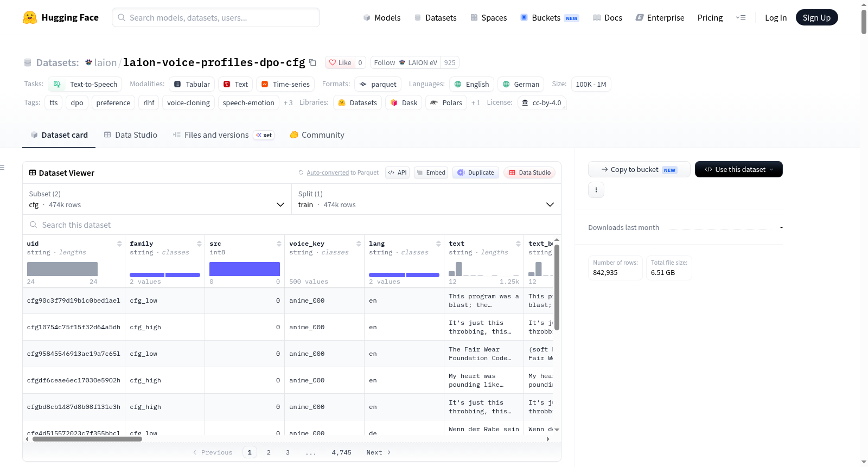
Task: Open the extra navigation menu icon
Action: tap(741, 17)
